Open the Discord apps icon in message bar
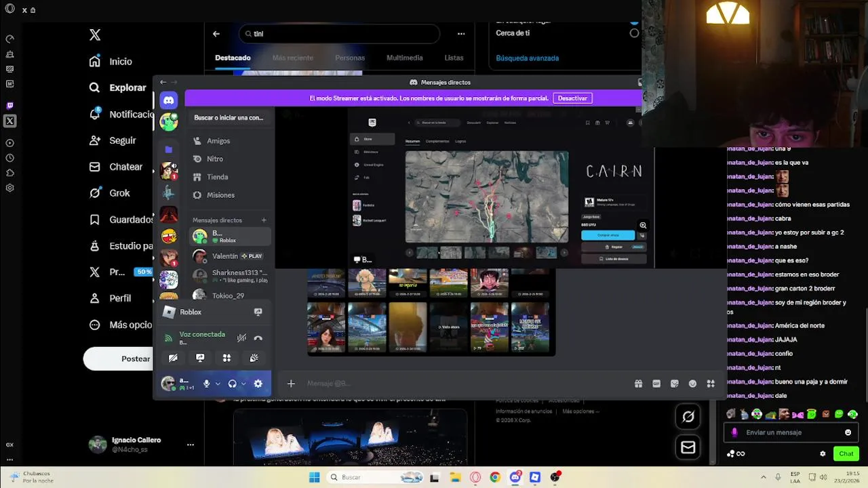The image size is (868, 488). (x=711, y=384)
